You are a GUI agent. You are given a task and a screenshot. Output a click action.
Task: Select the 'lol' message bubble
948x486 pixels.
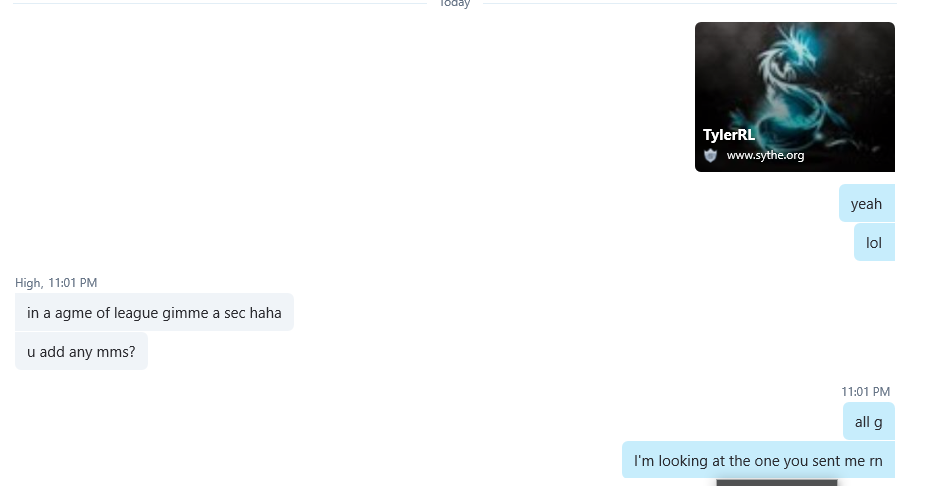(x=874, y=242)
